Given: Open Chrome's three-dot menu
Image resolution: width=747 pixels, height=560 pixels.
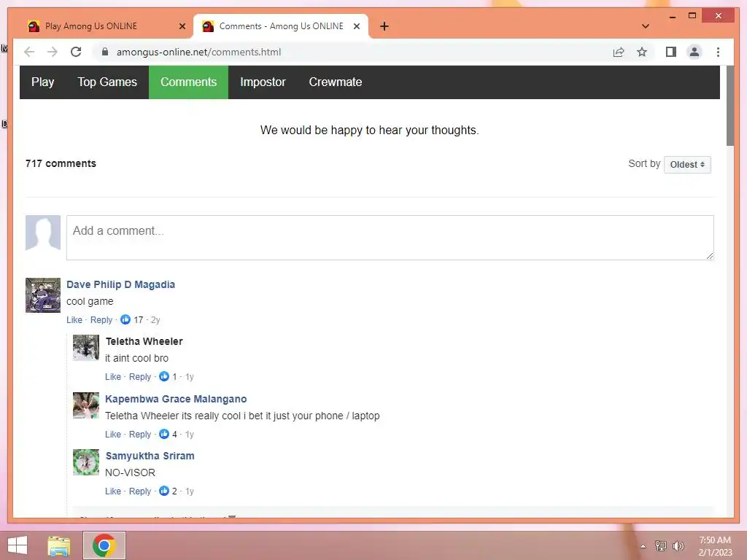Looking at the screenshot, I should (x=718, y=52).
